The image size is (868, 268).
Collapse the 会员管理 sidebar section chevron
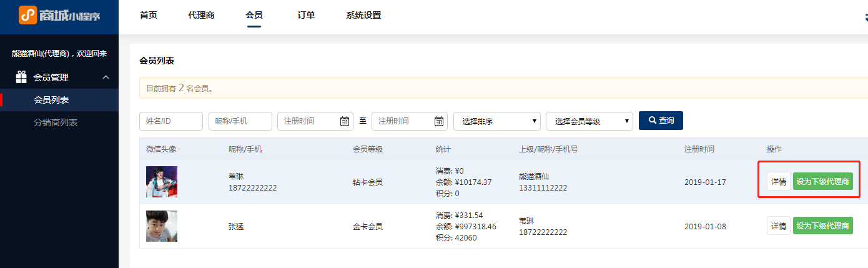(x=106, y=77)
